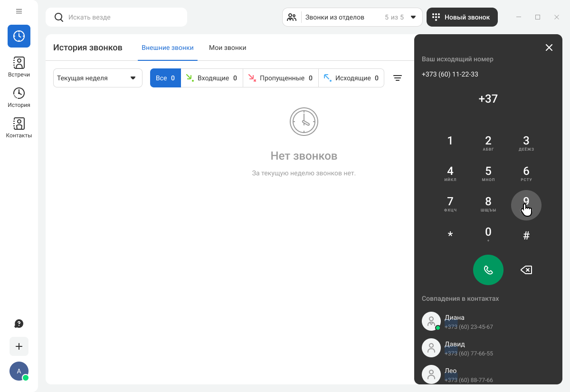Click the Новый звонок button

462,17
